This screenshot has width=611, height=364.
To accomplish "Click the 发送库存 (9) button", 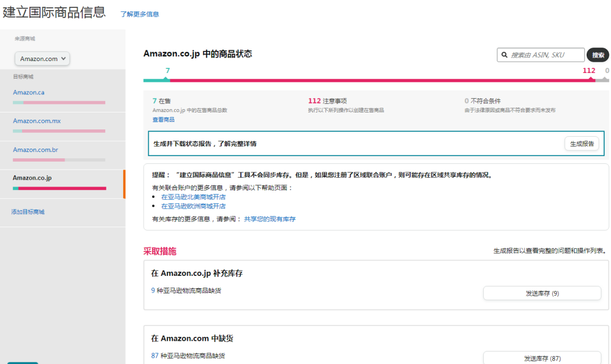I will click(x=542, y=293).
